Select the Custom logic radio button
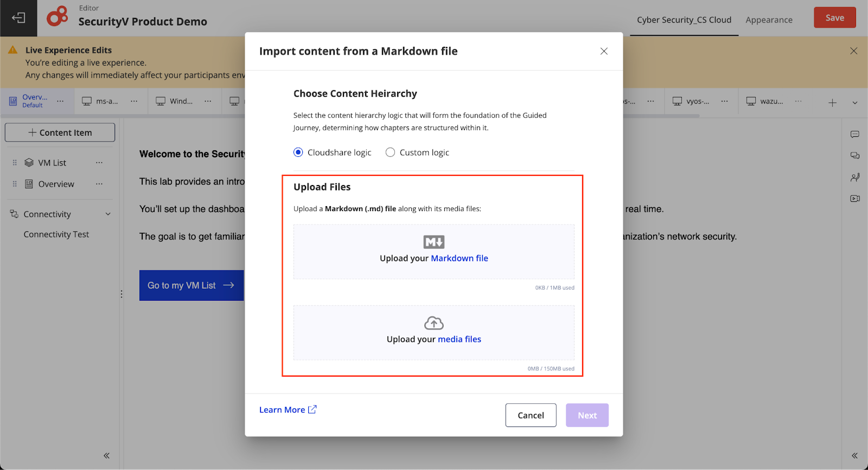This screenshot has width=868, height=470. (x=390, y=153)
